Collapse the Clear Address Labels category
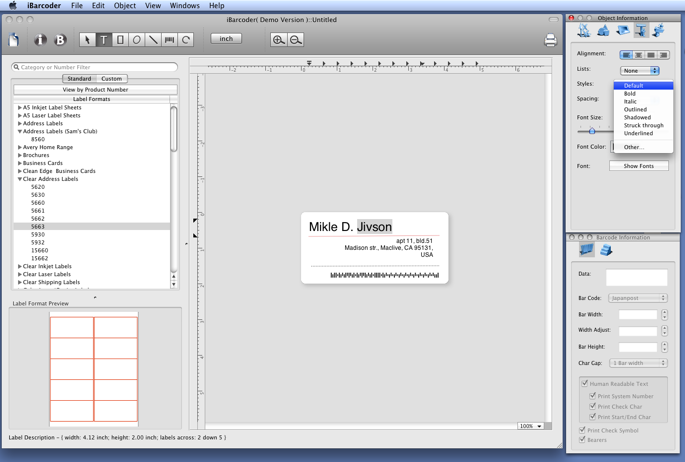The height and width of the screenshot is (462, 685). point(20,179)
